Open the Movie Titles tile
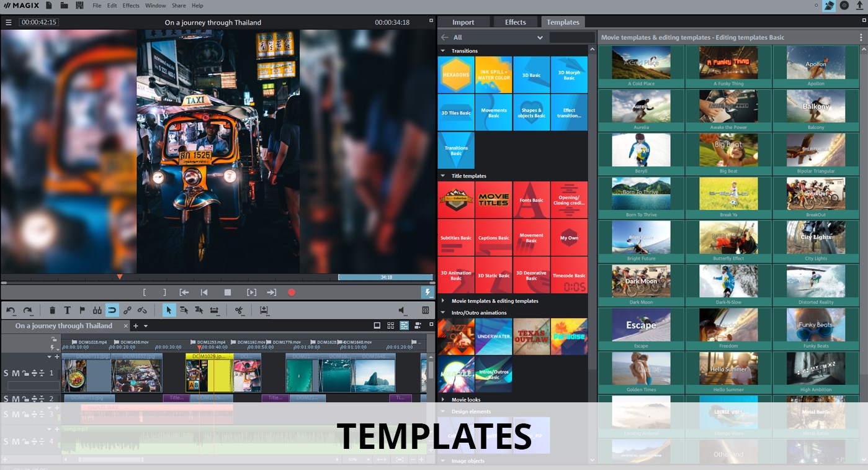The image size is (868, 470). click(494, 200)
